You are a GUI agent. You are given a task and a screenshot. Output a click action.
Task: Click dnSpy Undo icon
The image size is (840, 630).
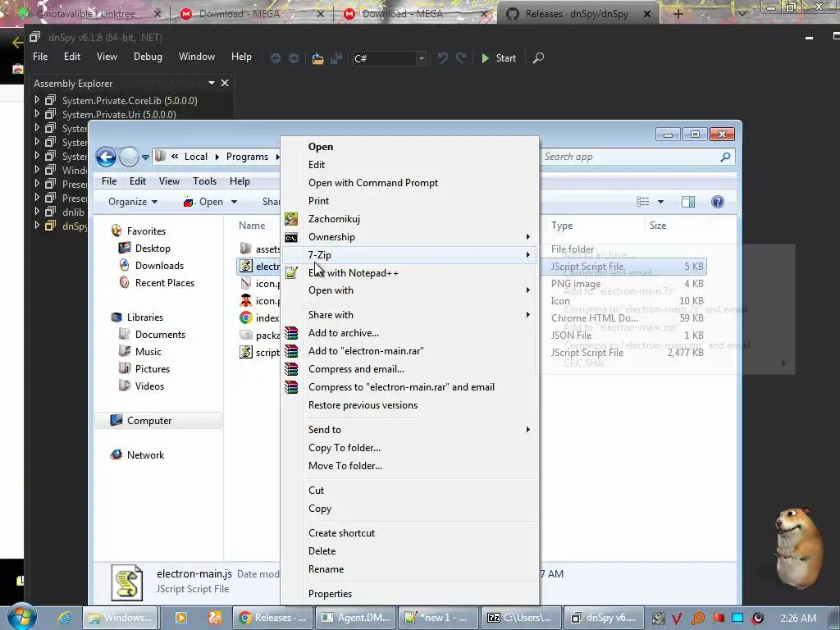(x=442, y=58)
